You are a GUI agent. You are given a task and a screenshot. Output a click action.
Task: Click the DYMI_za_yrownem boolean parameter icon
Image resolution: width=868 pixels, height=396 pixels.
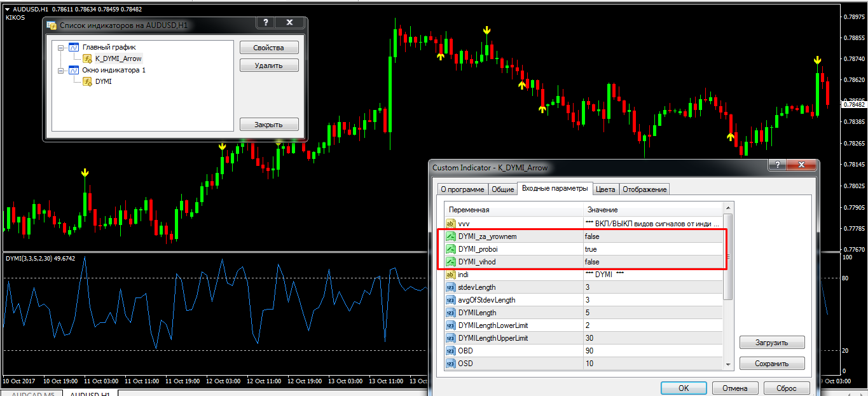pyautogui.click(x=451, y=236)
